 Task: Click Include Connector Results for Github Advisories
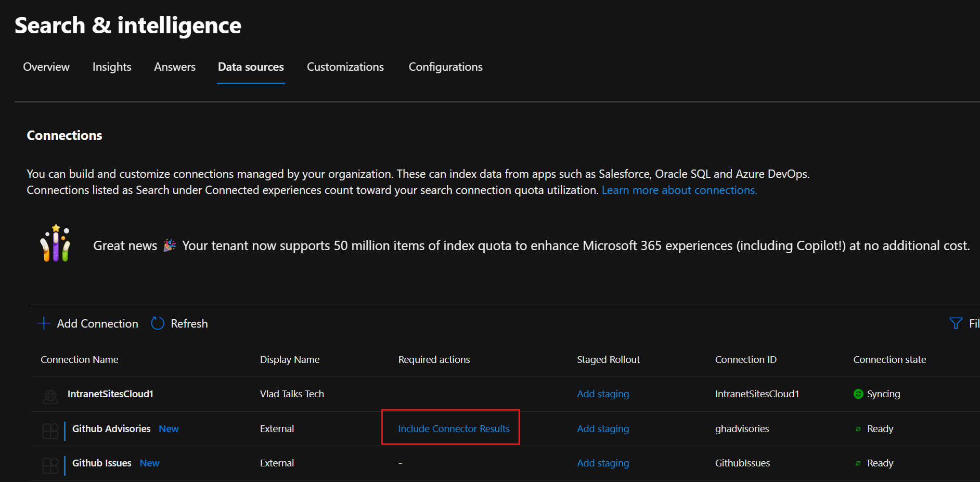point(453,428)
